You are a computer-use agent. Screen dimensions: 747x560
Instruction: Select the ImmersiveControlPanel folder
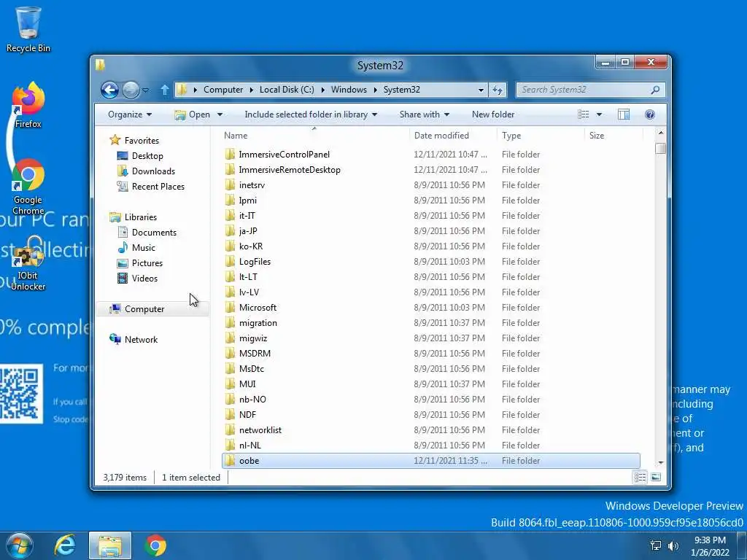[x=284, y=155]
